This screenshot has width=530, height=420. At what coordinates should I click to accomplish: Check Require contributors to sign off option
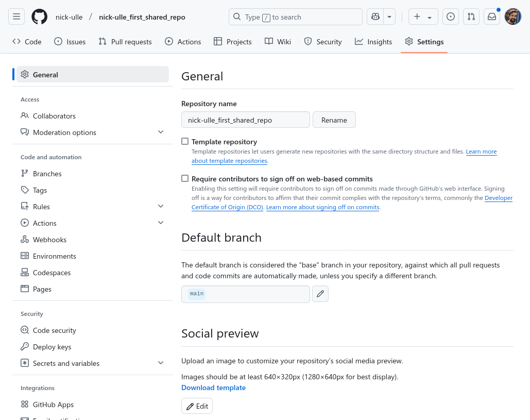[185, 179]
